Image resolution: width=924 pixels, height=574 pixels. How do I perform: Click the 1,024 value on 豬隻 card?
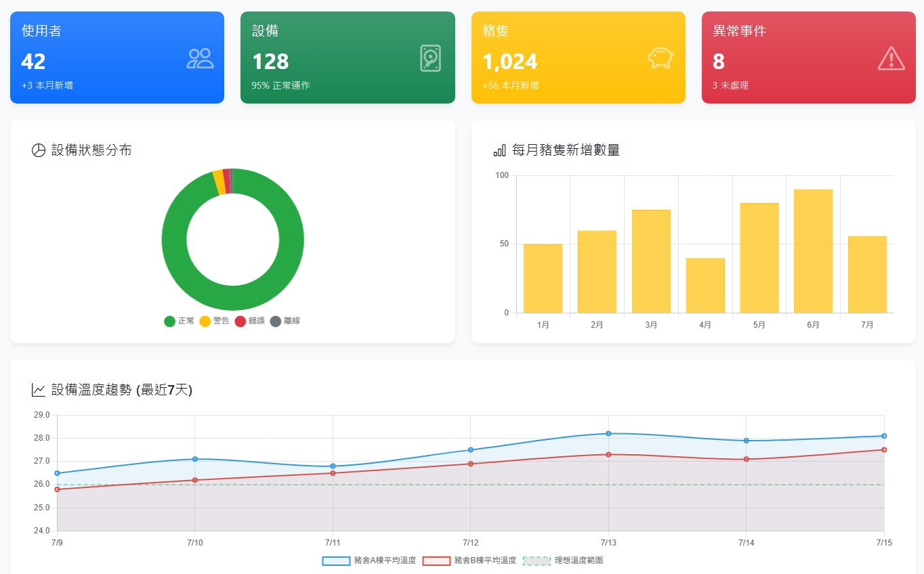[x=510, y=62]
